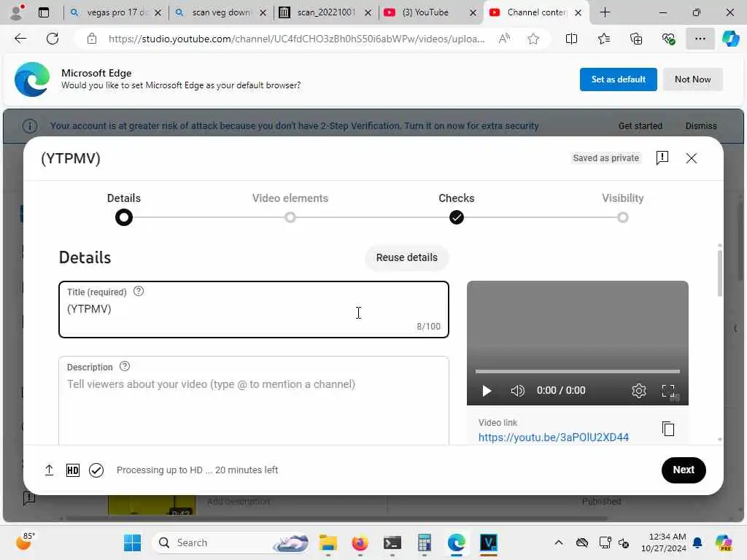Click the taskbar Search box
This screenshot has width=747, height=560.
(231, 542)
